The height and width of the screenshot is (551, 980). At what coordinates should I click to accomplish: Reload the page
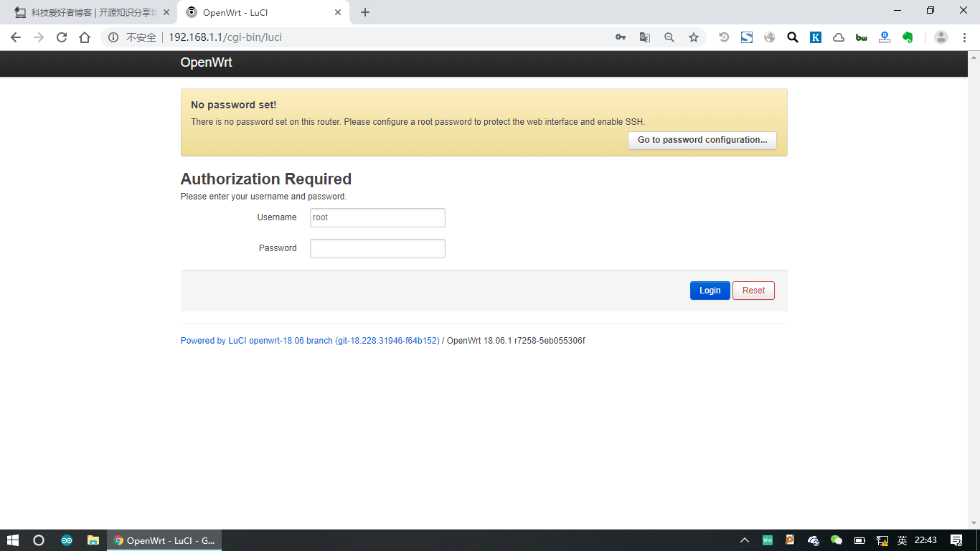62,37
